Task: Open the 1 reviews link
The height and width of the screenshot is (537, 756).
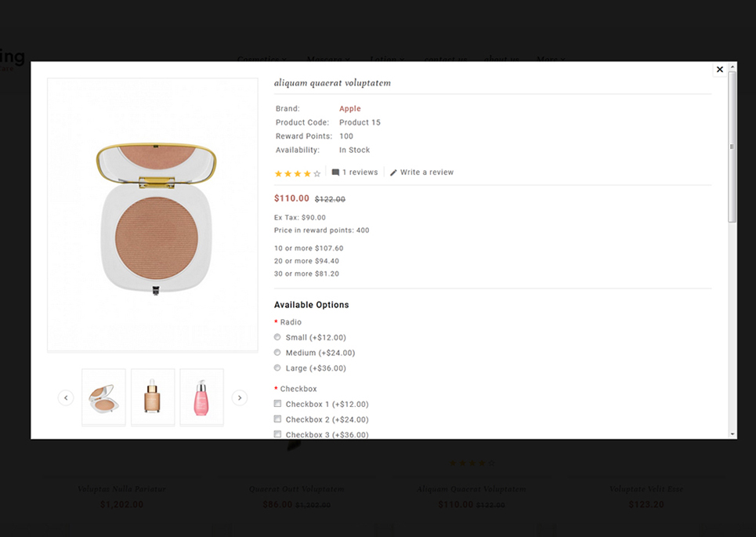Action: [360, 172]
